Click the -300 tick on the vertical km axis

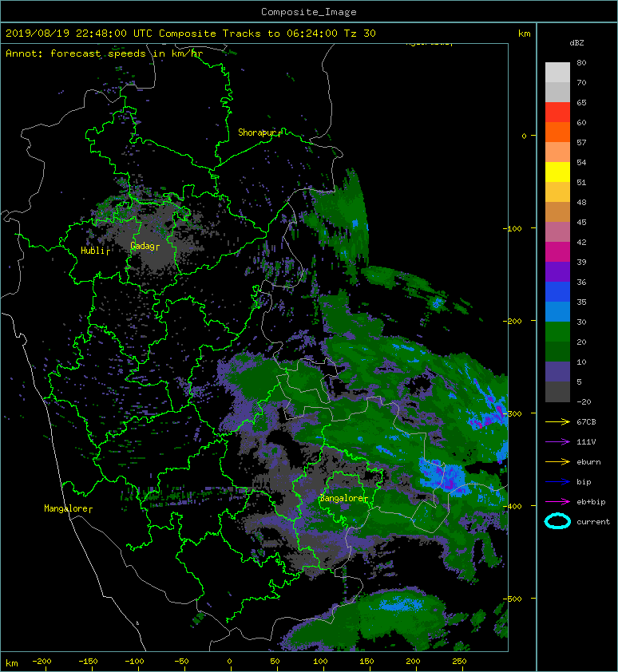pos(512,413)
